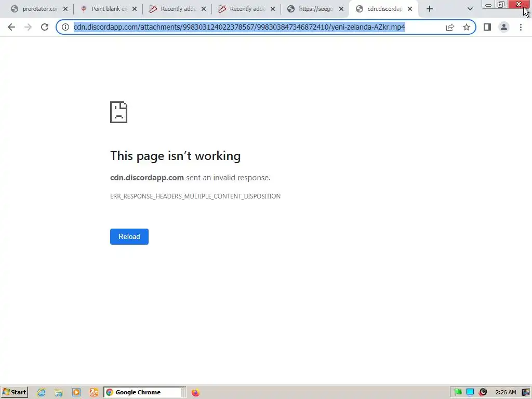The image size is (532, 399).
Task: Open Chrome three-dot menu
Action: [521, 27]
